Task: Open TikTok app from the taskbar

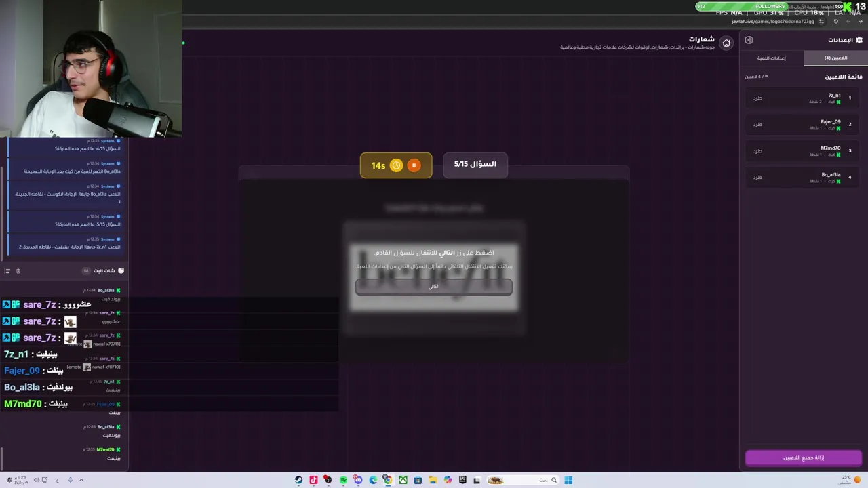Action: tap(313, 480)
